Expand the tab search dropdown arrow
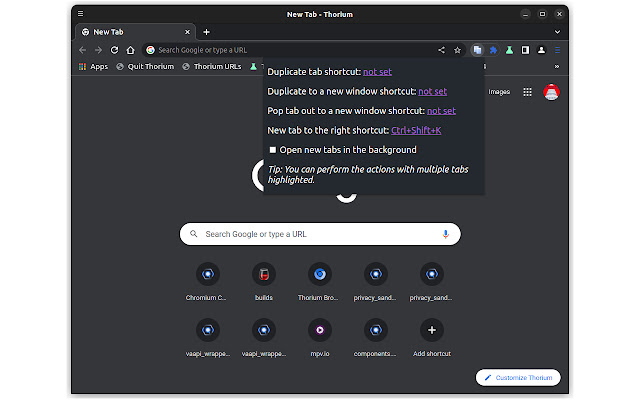This screenshot has width=640, height=400. click(x=557, y=32)
